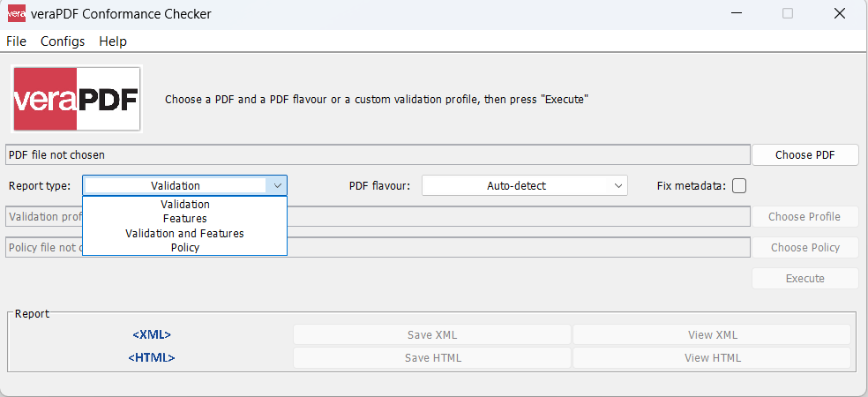Click the veraPDF logo image

(x=77, y=99)
